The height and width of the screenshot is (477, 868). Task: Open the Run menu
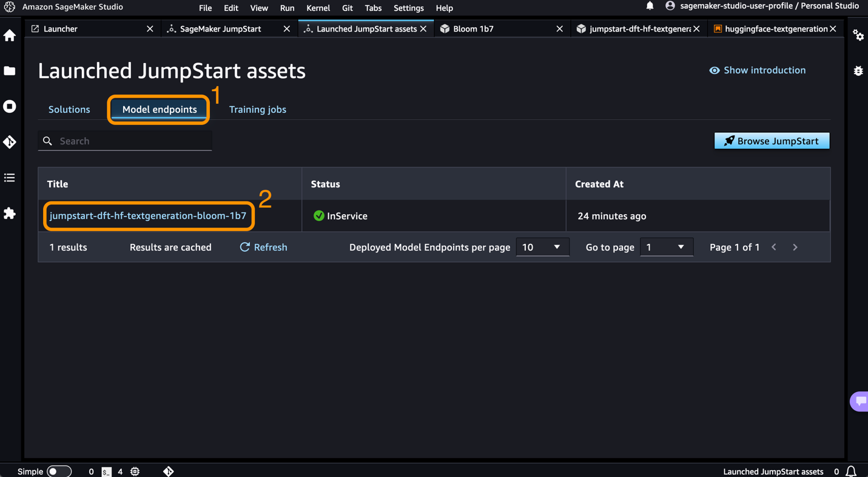(287, 8)
